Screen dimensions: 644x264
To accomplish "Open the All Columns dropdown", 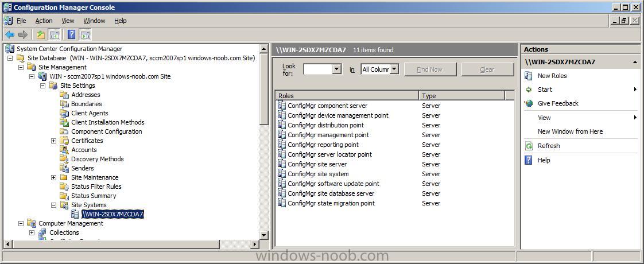I will point(394,69).
